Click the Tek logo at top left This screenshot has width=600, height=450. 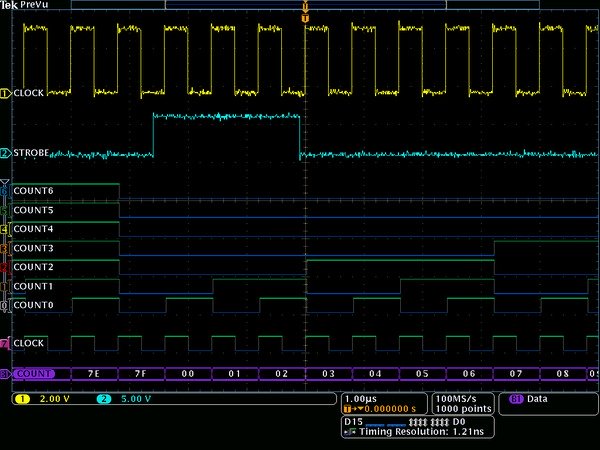tap(8, 5)
